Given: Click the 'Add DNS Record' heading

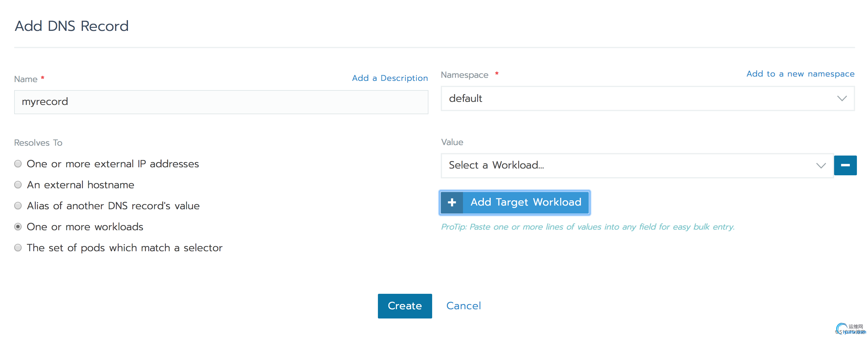Looking at the screenshot, I should [x=72, y=26].
